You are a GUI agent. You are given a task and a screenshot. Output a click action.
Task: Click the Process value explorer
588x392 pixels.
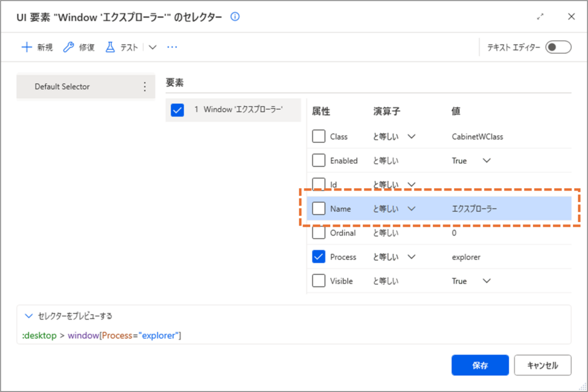click(466, 257)
